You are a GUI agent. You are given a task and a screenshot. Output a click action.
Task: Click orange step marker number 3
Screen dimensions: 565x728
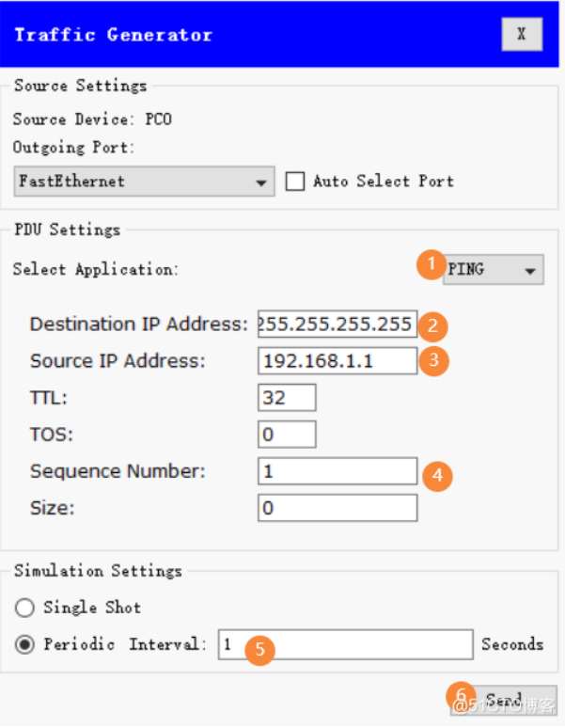click(433, 361)
